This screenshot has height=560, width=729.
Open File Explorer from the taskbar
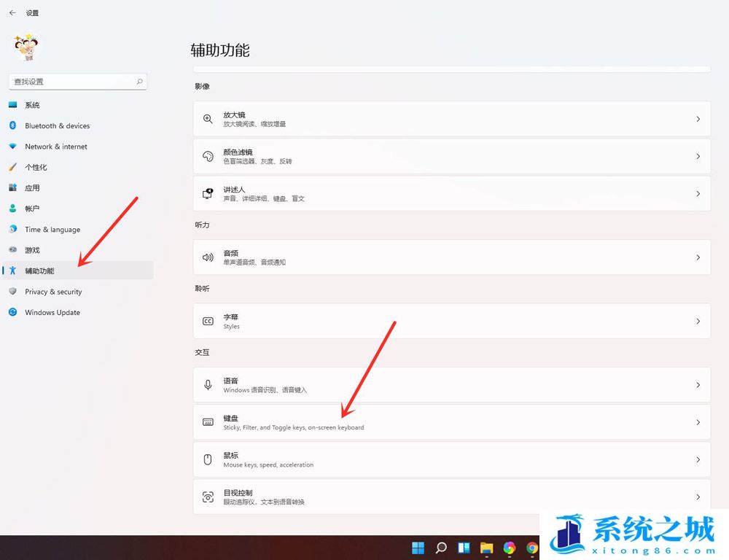[x=486, y=548]
